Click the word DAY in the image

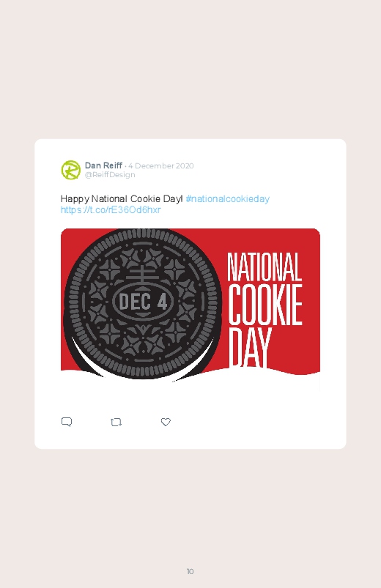[250, 347]
